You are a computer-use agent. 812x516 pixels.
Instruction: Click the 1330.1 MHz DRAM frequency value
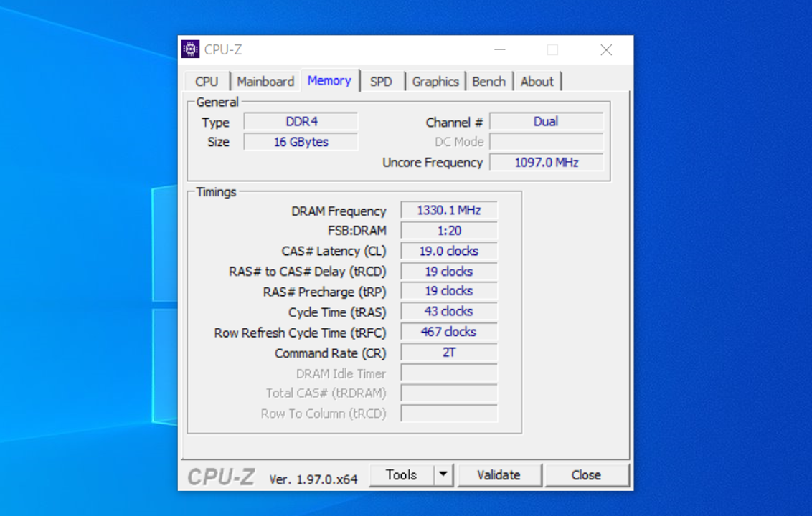[x=449, y=210]
